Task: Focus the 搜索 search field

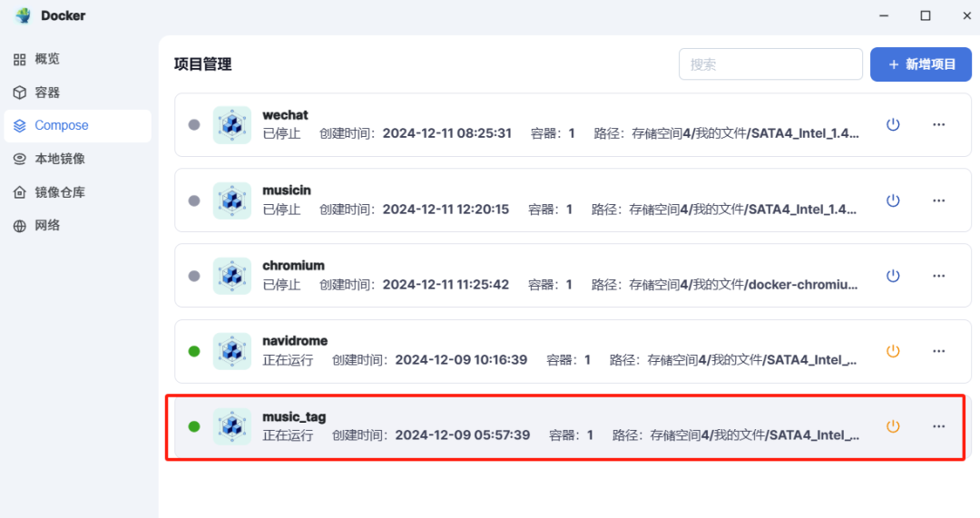Action: coord(770,64)
